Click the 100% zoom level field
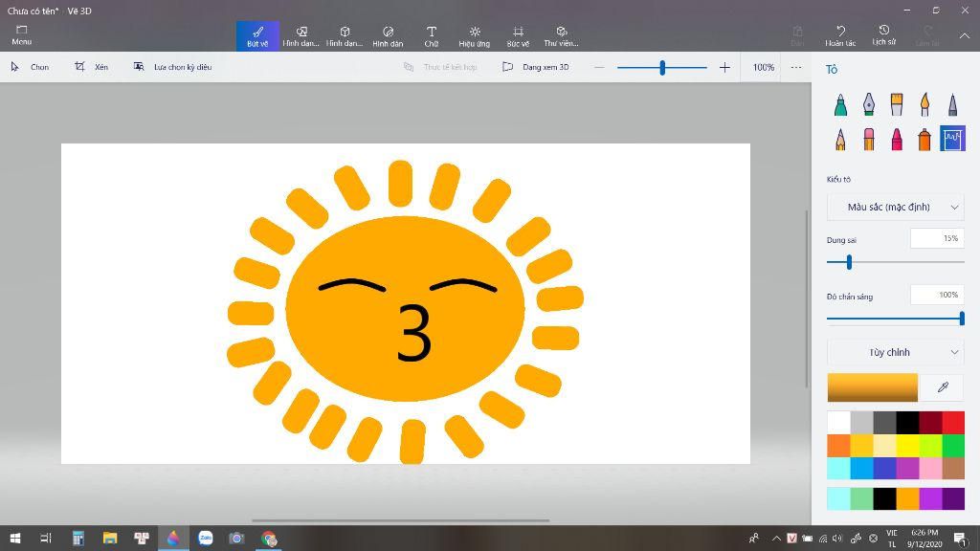The image size is (980, 551). click(x=763, y=67)
